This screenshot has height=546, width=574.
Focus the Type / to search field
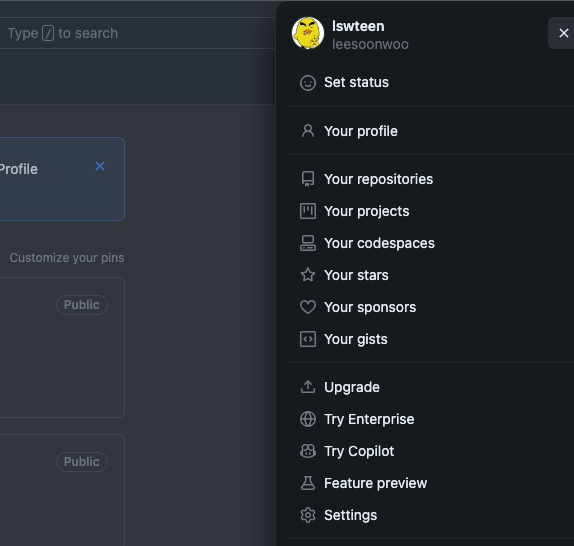[x=137, y=33]
